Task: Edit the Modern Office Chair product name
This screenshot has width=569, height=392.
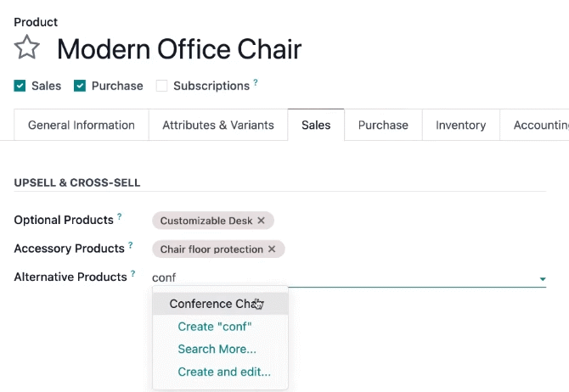Action: click(x=179, y=49)
